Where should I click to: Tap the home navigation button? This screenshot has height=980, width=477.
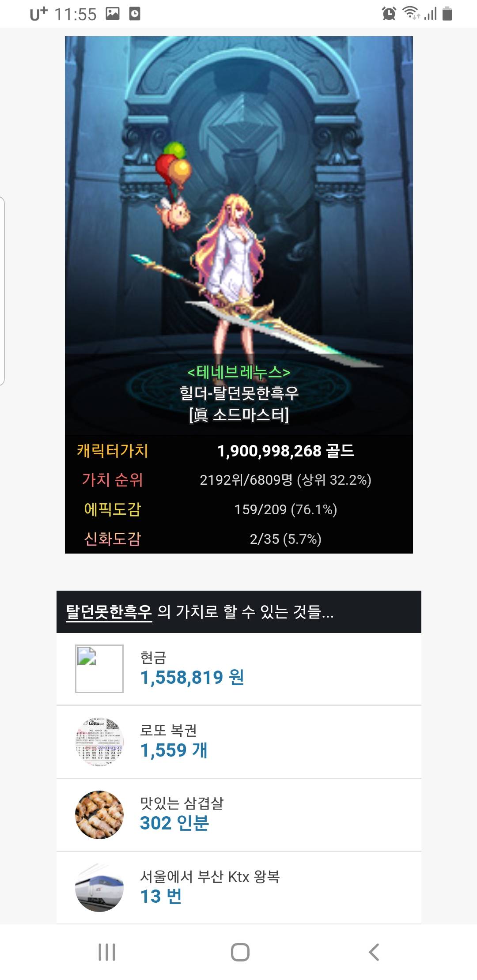pos(240,952)
